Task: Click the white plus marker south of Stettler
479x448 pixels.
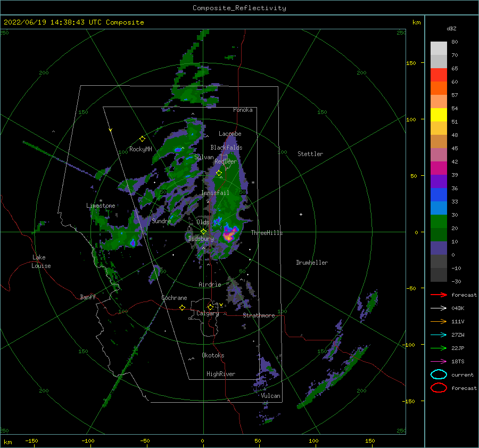Action: click(x=301, y=214)
